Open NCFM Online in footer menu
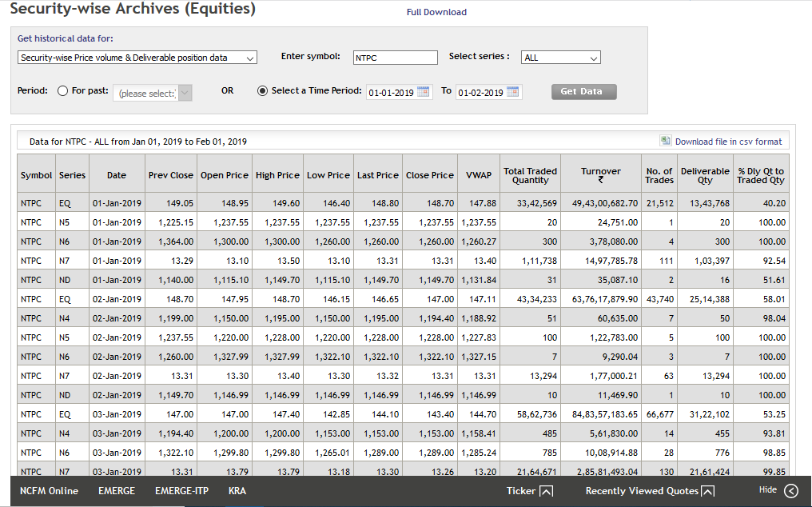The width and height of the screenshot is (812, 507). 50,491
